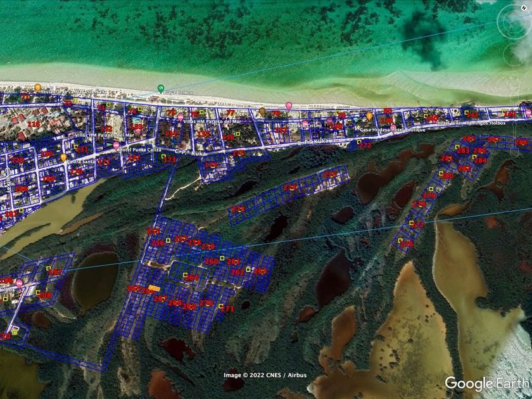
Task: Click the Hotel Villas Flamingos Holbox label
Action: click(471, 123)
